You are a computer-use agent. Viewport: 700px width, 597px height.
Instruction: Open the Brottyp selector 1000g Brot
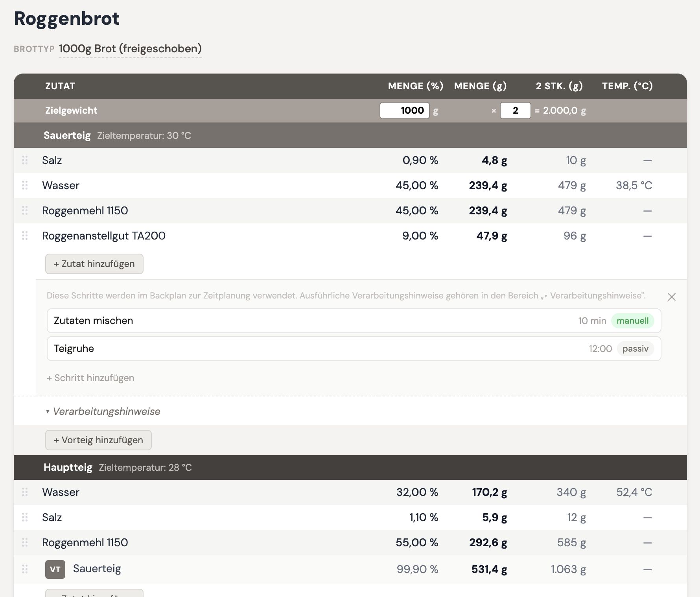(130, 49)
